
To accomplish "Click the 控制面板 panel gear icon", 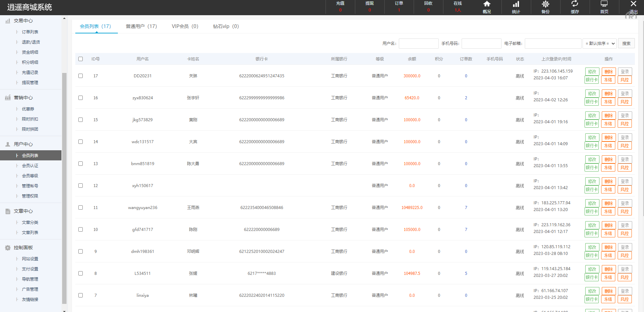I will (x=8, y=247).
